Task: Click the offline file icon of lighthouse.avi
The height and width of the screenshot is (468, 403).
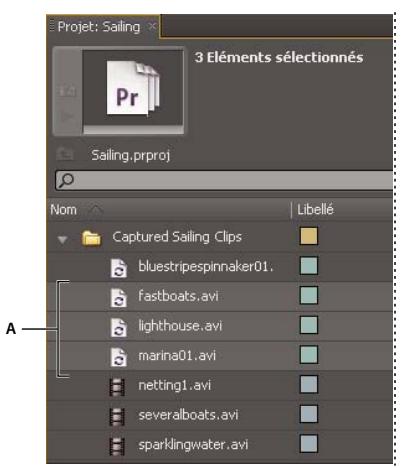Action: (x=119, y=327)
